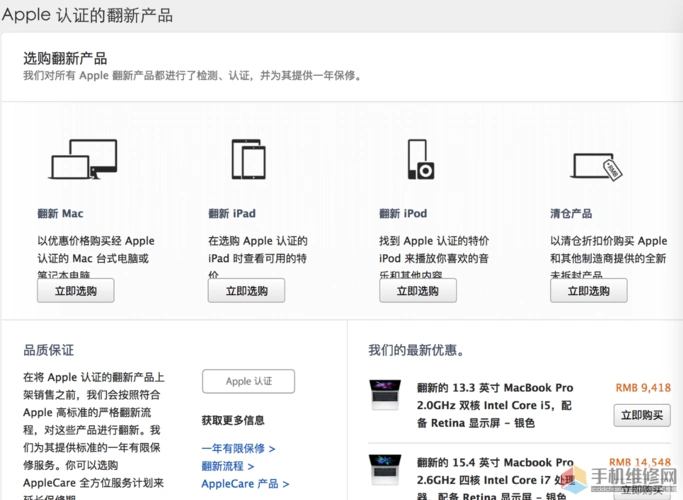The image size is (683, 500).
Task: Click the Apple 认证的翻新产品 page title
Action: click(x=87, y=15)
